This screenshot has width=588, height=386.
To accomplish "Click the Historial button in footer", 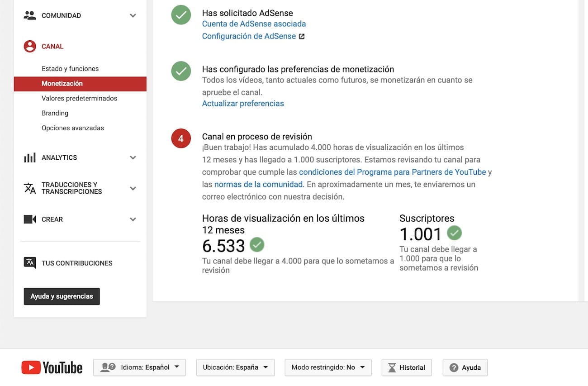I will click(x=407, y=367).
